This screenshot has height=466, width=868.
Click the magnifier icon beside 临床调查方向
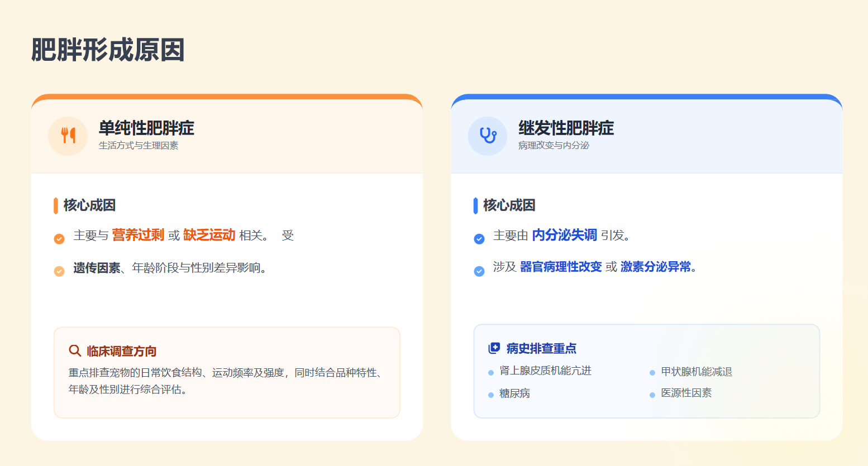pos(75,350)
